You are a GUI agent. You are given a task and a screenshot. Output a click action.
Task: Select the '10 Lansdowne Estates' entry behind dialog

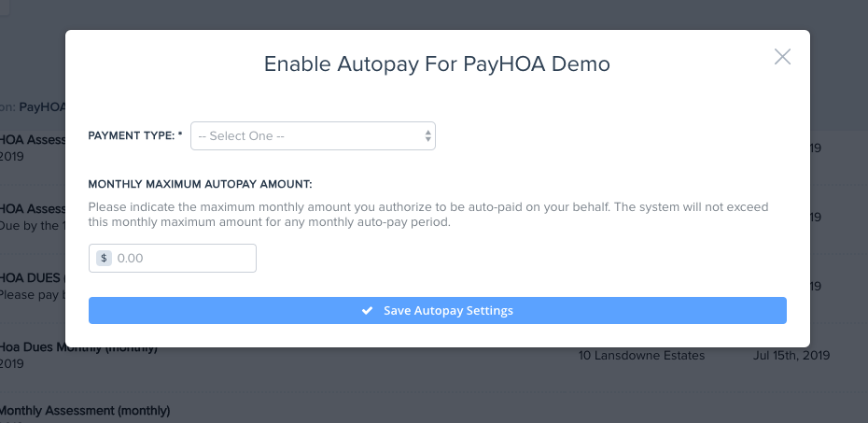[x=641, y=356]
